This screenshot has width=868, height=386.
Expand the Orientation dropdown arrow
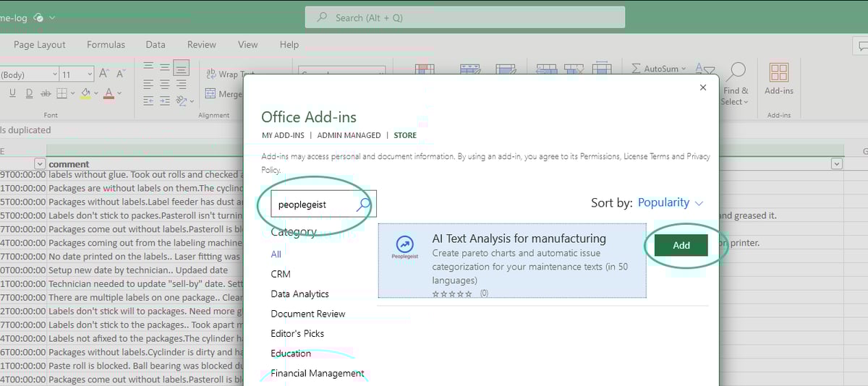tap(192, 101)
